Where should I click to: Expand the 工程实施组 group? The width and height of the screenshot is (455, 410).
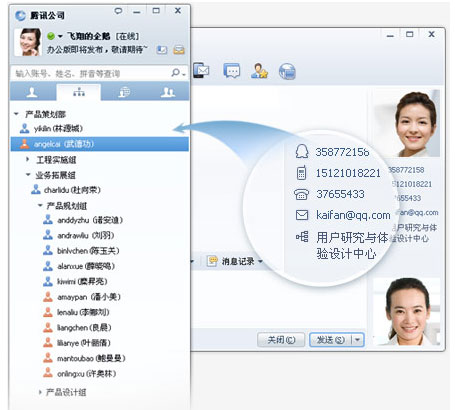[x=28, y=159]
